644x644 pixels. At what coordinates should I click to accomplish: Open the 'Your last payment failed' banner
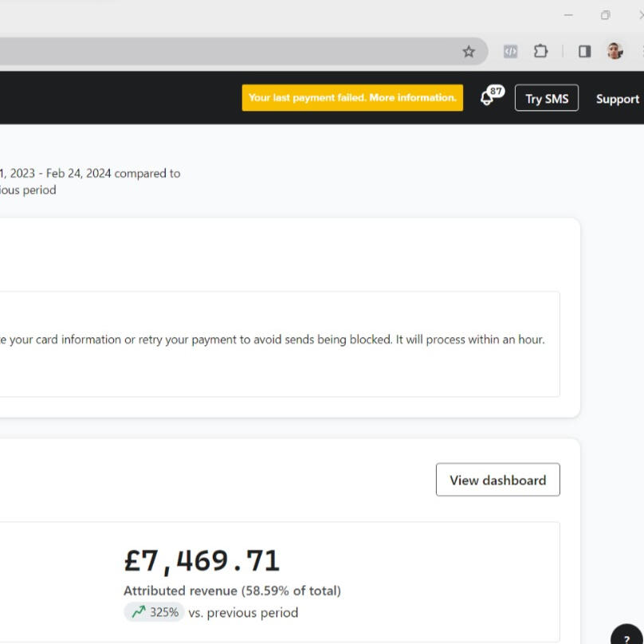click(352, 98)
